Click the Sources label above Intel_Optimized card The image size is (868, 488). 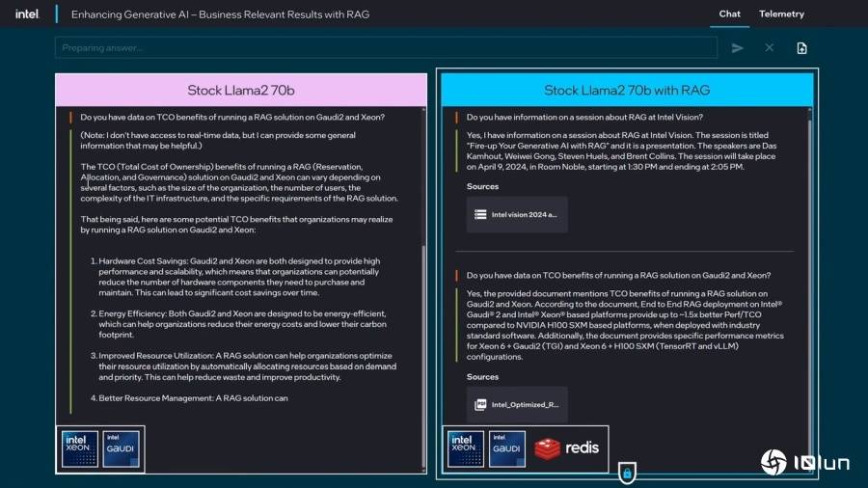[482, 377]
